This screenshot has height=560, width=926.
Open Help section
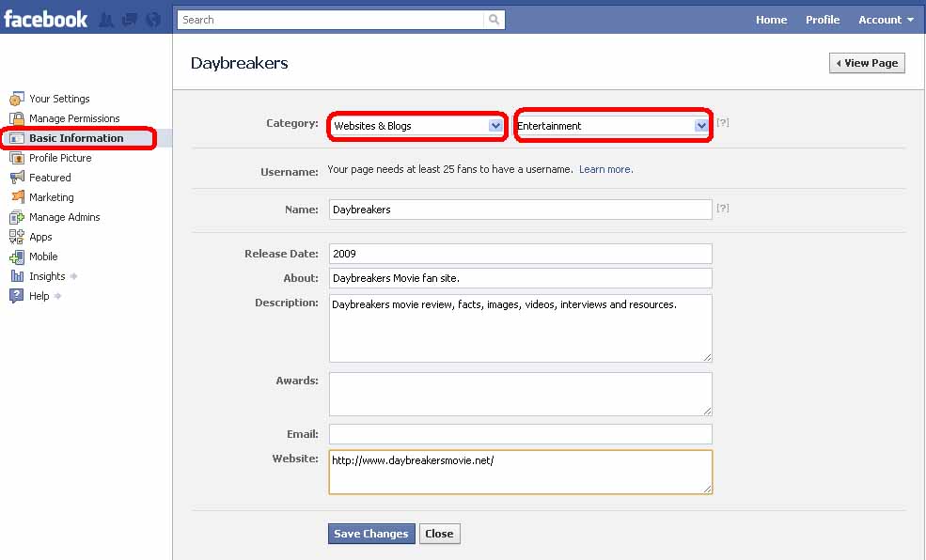(x=39, y=296)
